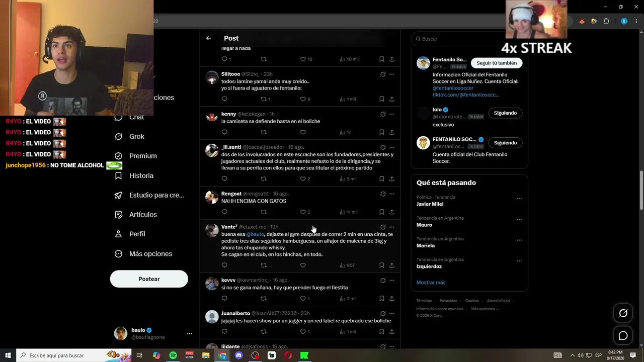Click Mostrar más under trends
The width and height of the screenshot is (644, 362).
pos(431,283)
